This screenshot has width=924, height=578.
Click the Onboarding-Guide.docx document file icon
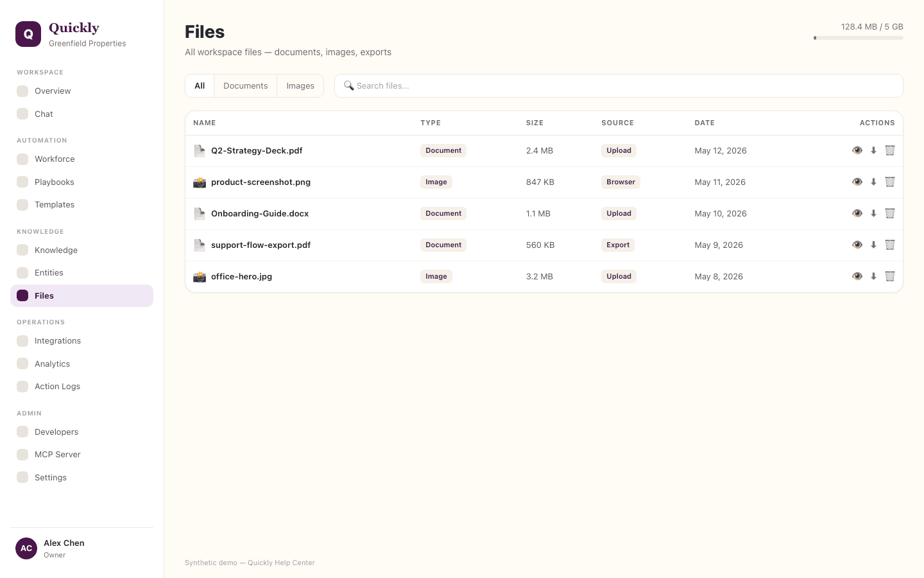click(x=200, y=213)
